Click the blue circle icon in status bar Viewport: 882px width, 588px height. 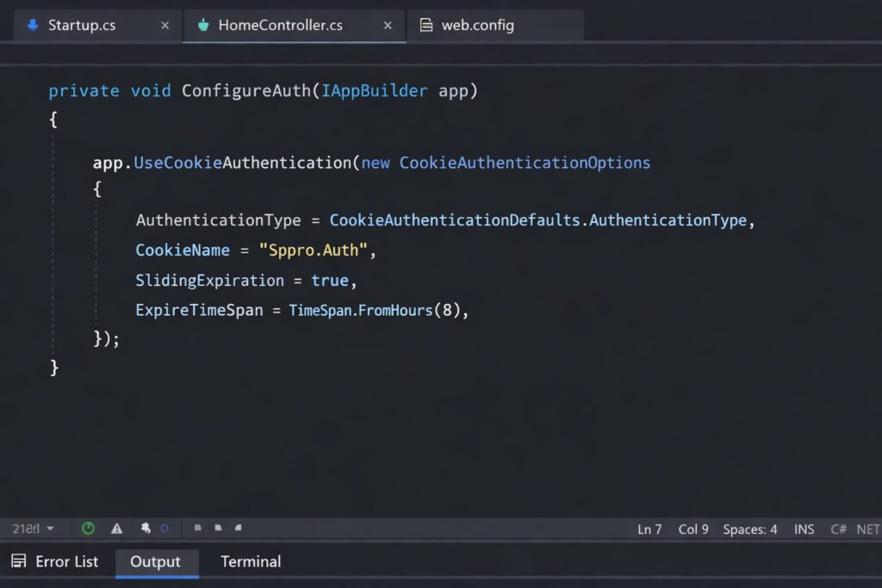(165, 529)
